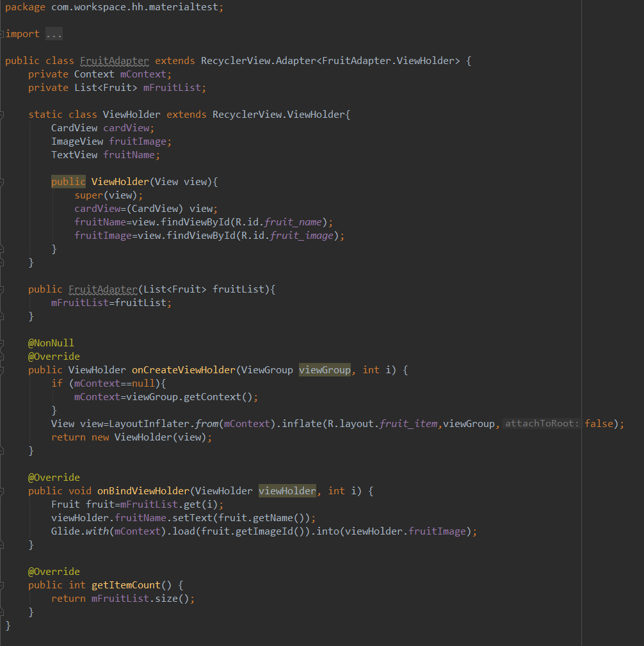644x646 pixels.
Task: Select FruitAdapter in the class declaration
Action: click(115, 61)
